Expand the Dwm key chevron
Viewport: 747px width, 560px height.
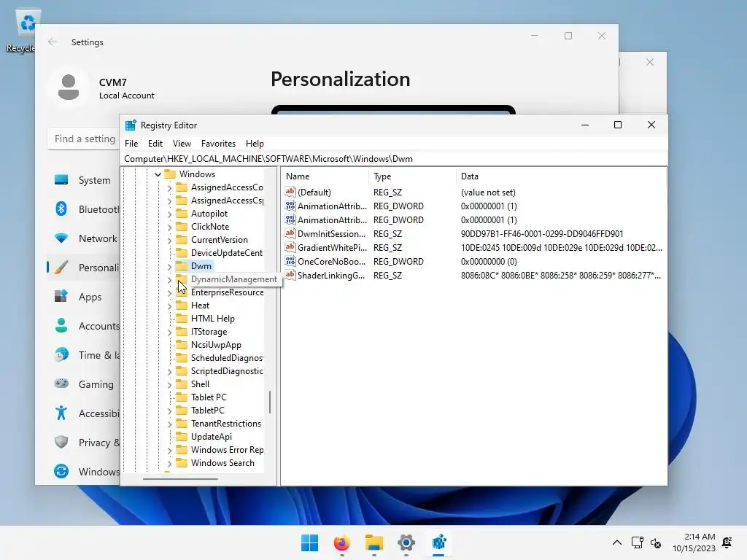pos(169,266)
